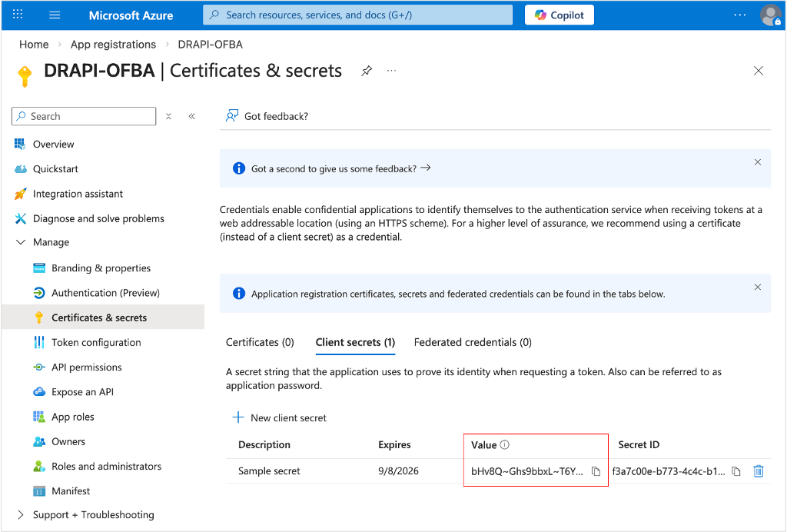
Task: Create a New client secret
Action: point(280,417)
